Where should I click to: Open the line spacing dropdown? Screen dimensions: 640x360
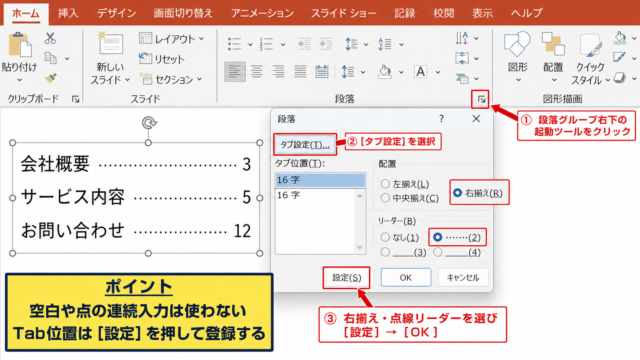[x=363, y=72]
